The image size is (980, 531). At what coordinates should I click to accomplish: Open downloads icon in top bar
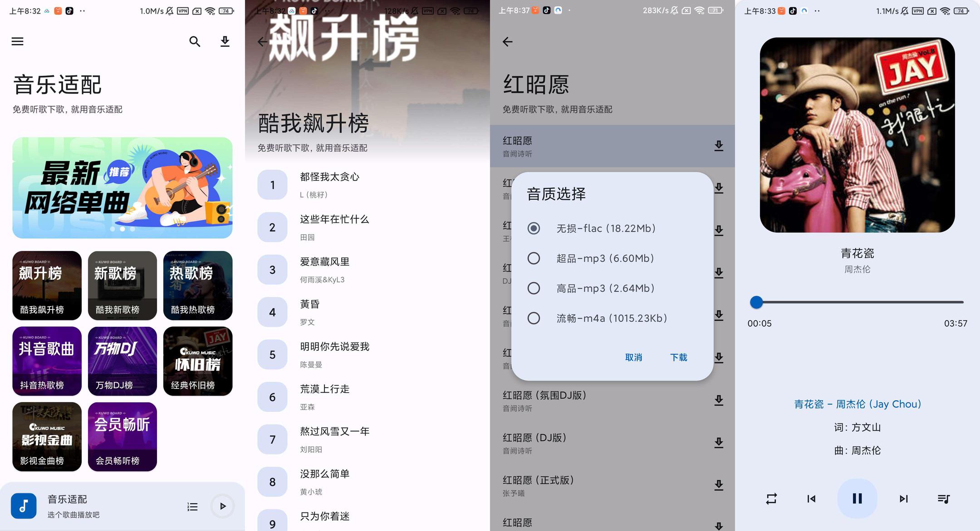point(225,42)
